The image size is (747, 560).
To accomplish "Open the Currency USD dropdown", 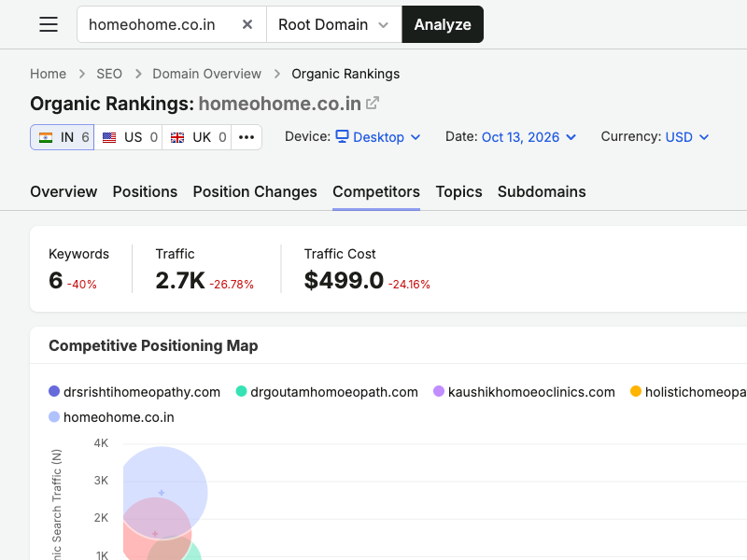I will tap(687, 137).
